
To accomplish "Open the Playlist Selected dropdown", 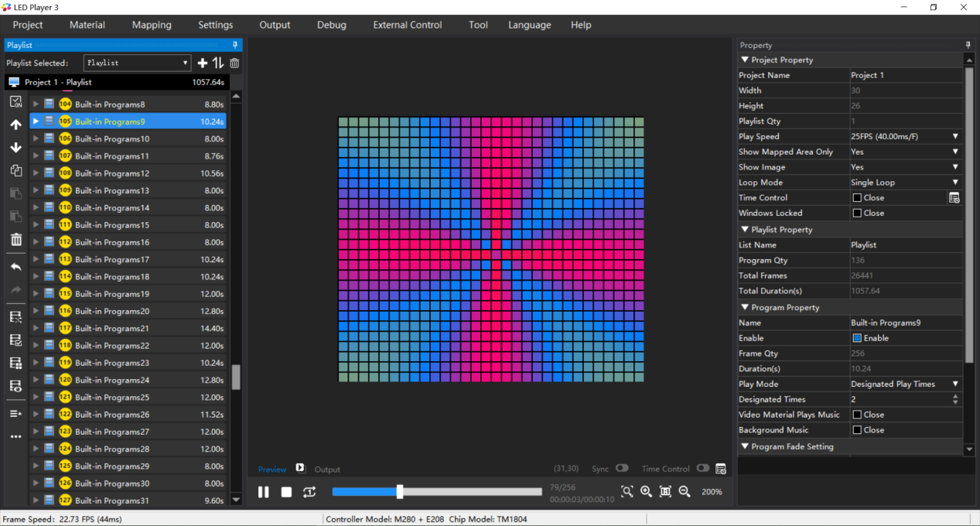I will (138, 63).
